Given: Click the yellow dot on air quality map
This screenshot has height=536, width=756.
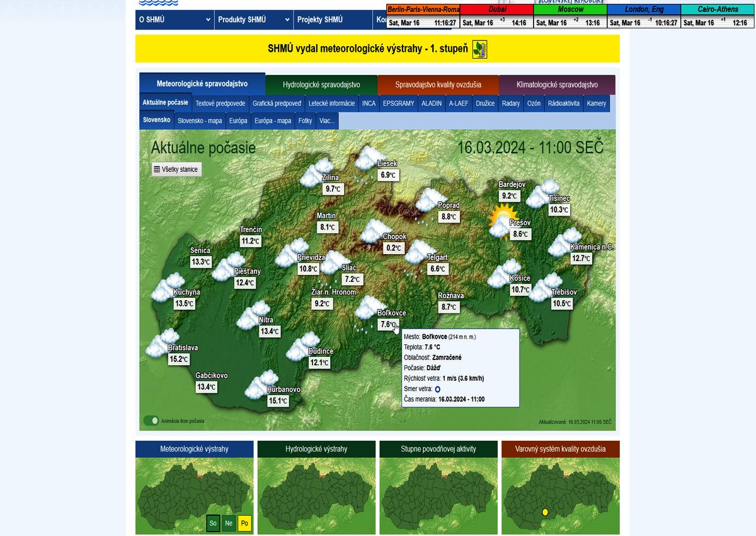Looking at the screenshot, I should coord(545,512).
